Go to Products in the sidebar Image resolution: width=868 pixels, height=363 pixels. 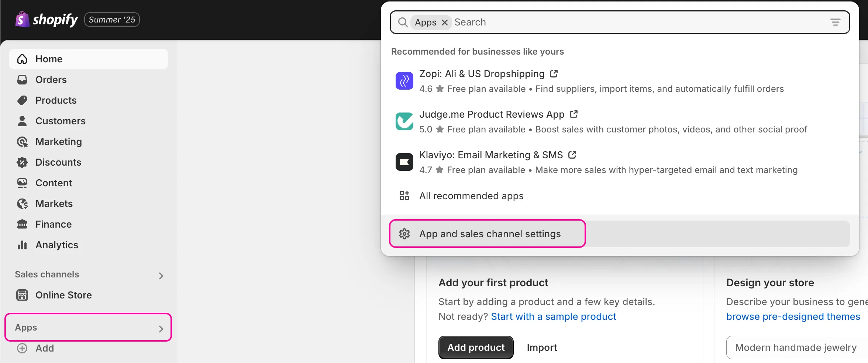click(56, 100)
